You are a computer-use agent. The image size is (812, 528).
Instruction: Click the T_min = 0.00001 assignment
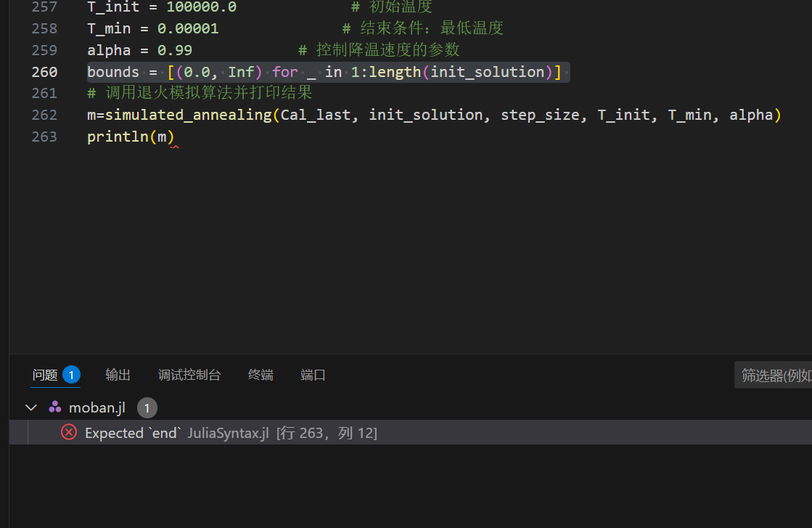(153, 28)
